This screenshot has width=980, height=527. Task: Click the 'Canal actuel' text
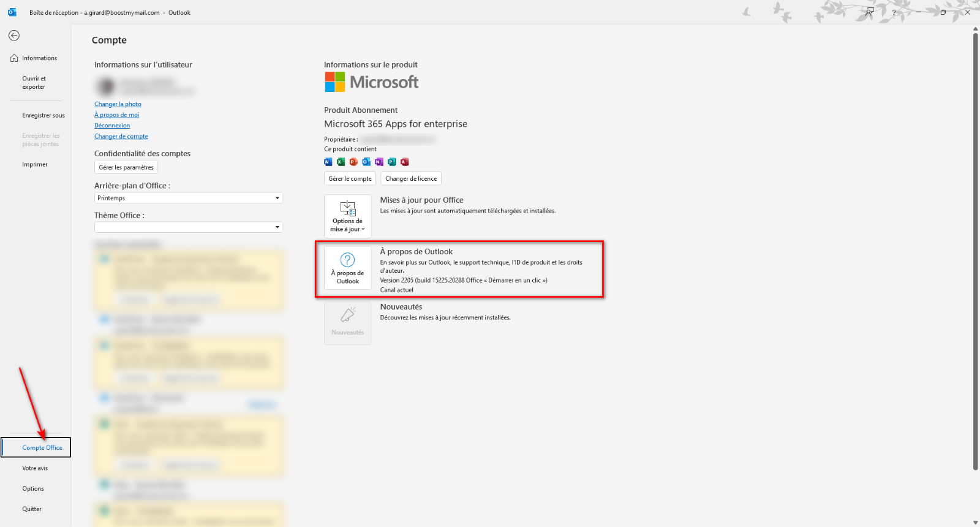(397, 290)
